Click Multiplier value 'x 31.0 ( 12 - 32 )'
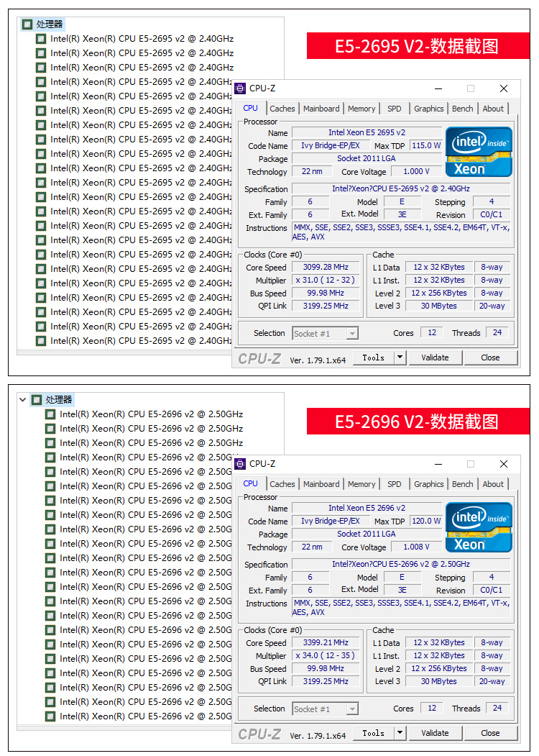This screenshot has width=539, height=756. (326, 280)
